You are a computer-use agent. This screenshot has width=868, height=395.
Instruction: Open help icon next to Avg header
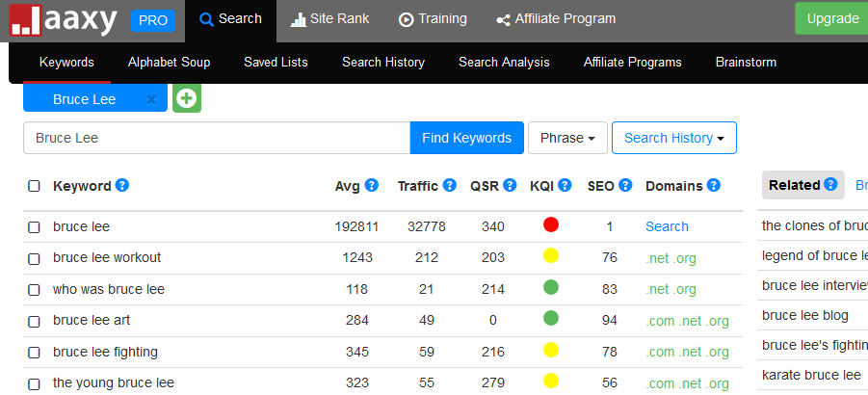click(372, 185)
